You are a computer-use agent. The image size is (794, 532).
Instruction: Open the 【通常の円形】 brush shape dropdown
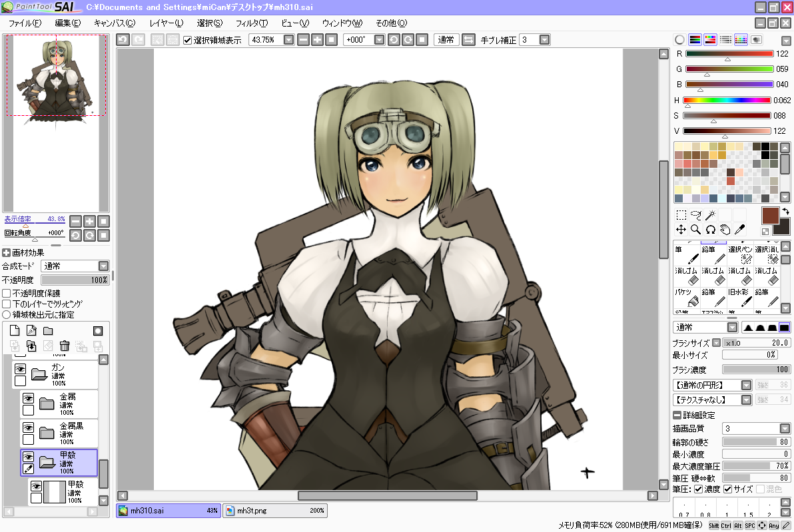[746, 386]
